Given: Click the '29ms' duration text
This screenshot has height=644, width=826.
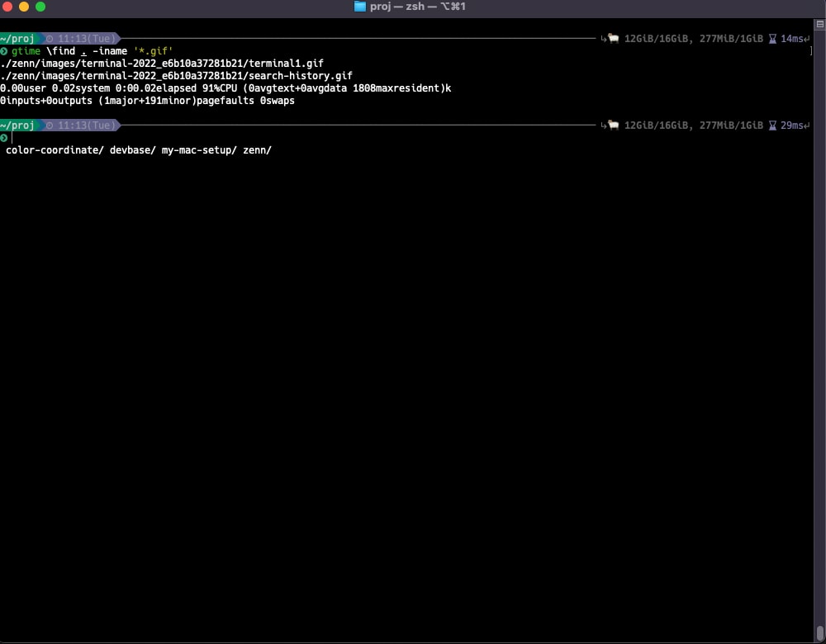Looking at the screenshot, I should pos(792,125).
